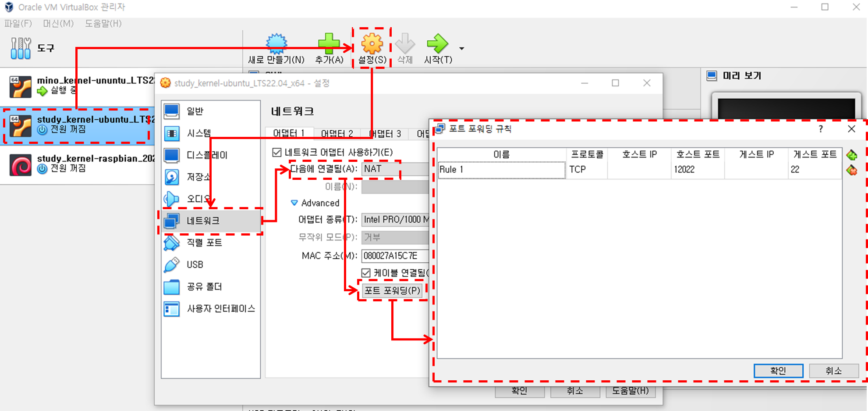Select the 저장소 storage settings icon
Viewport: 868px width, 411px height.
click(171, 177)
